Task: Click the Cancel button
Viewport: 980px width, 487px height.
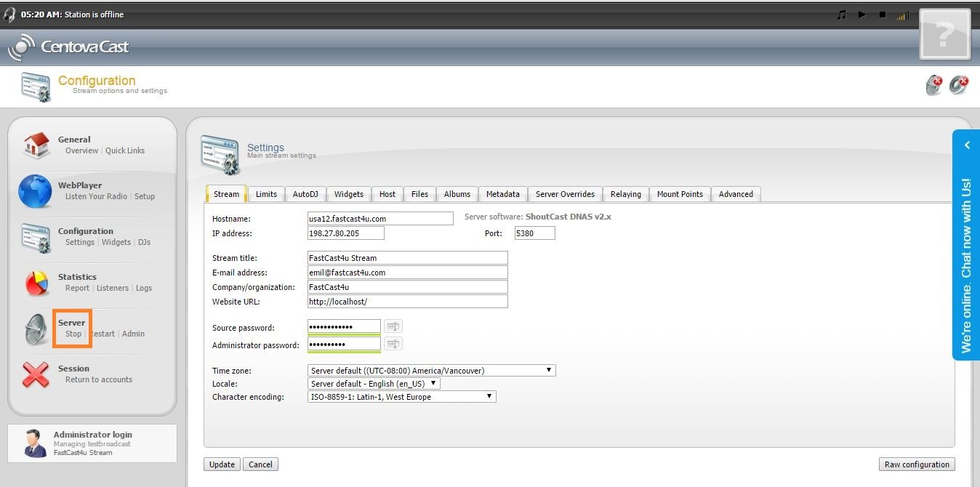Action: point(260,464)
